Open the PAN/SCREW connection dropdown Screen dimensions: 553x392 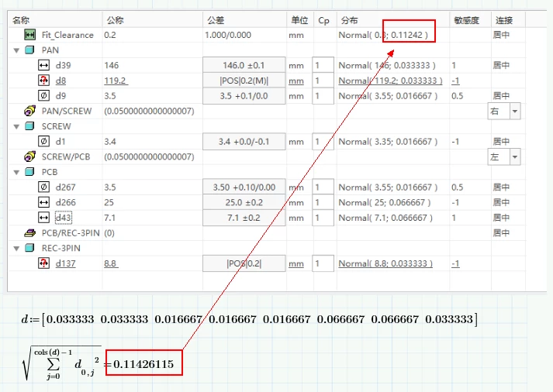[515, 111]
